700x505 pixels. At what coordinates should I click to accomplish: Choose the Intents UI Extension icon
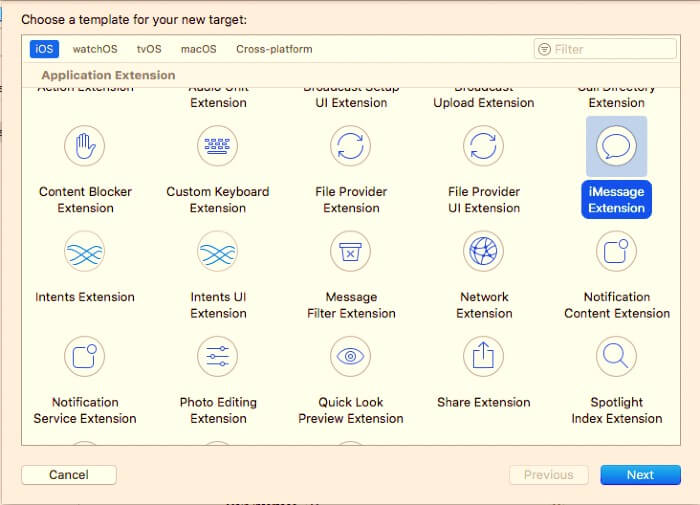coord(217,251)
